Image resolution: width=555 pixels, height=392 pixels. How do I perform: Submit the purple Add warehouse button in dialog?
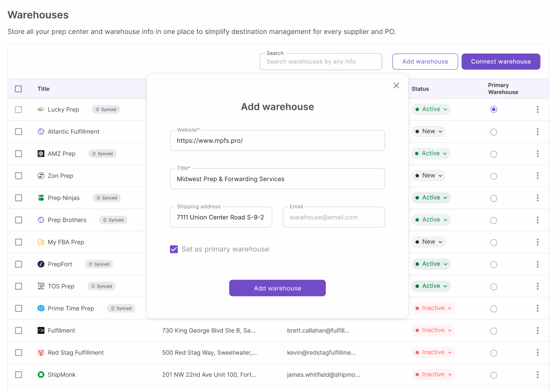pos(277,288)
